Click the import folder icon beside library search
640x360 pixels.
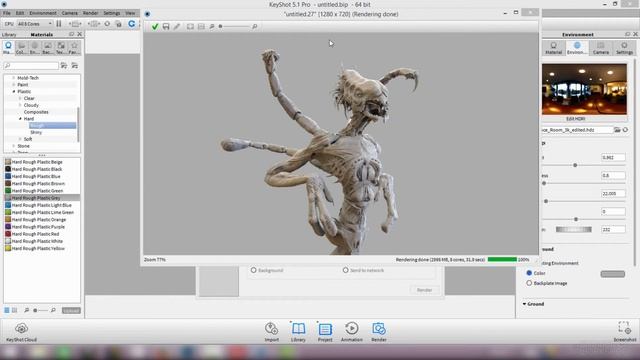click(64, 66)
